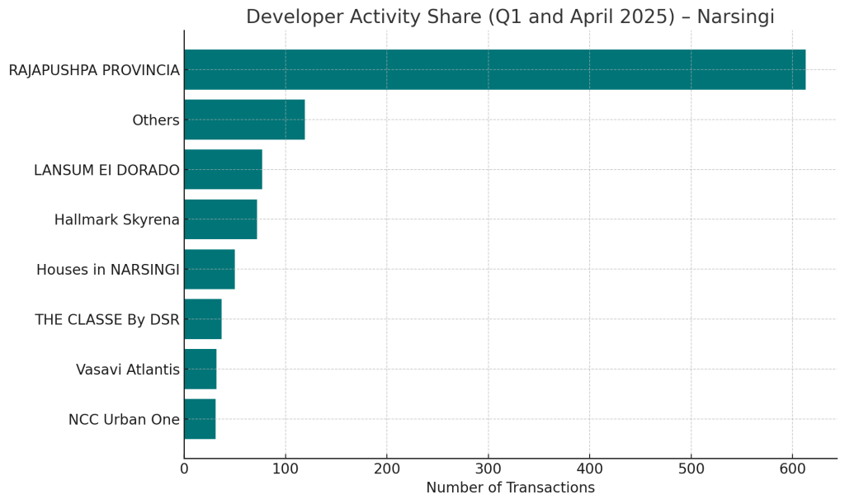Select the Hallmark Skyrena bar
Viewport: 845px width, 504px height.
[x=220, y=219]
